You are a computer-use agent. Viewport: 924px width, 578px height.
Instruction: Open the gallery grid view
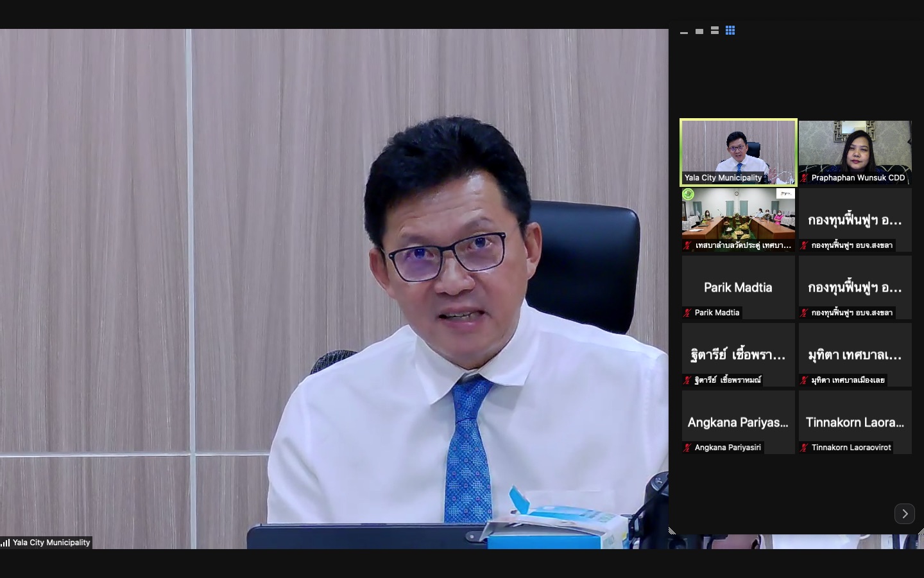pos(730,30)
